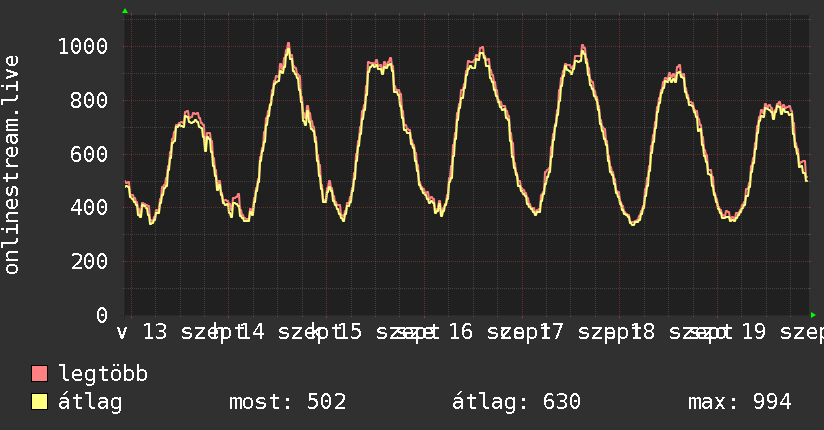
Task: Click the 19 date label on x-axis
Action: tap(754, 332)
